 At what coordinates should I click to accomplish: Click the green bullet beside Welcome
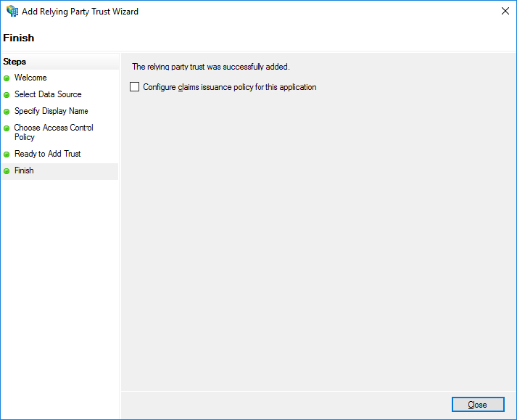[x=7, y=78]
